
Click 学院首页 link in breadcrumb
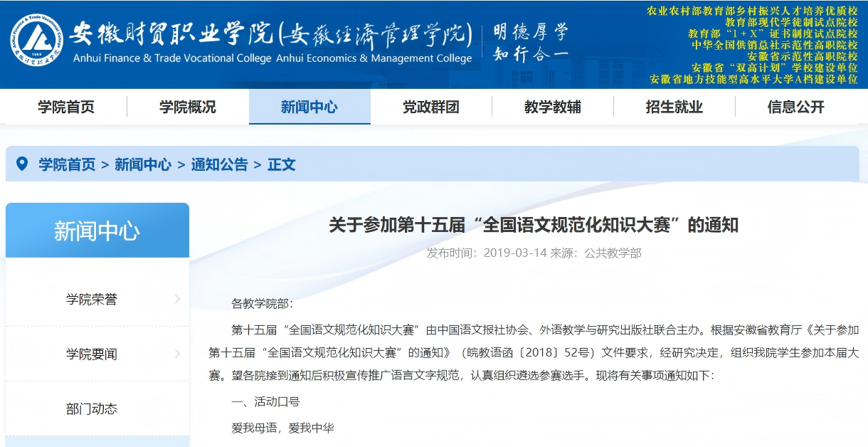(x=67, y=164)
